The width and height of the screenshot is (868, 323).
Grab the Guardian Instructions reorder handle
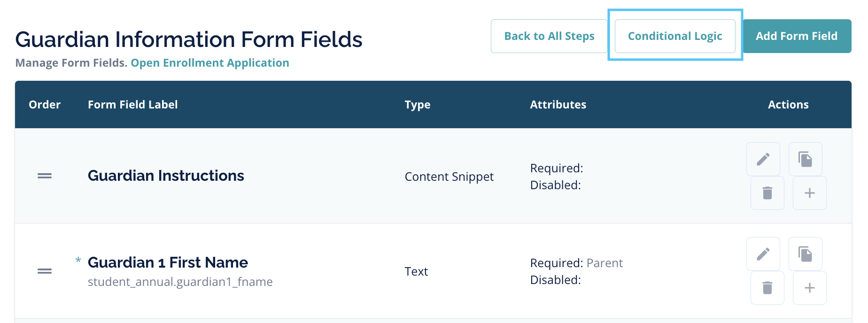[x=45, y=176]
